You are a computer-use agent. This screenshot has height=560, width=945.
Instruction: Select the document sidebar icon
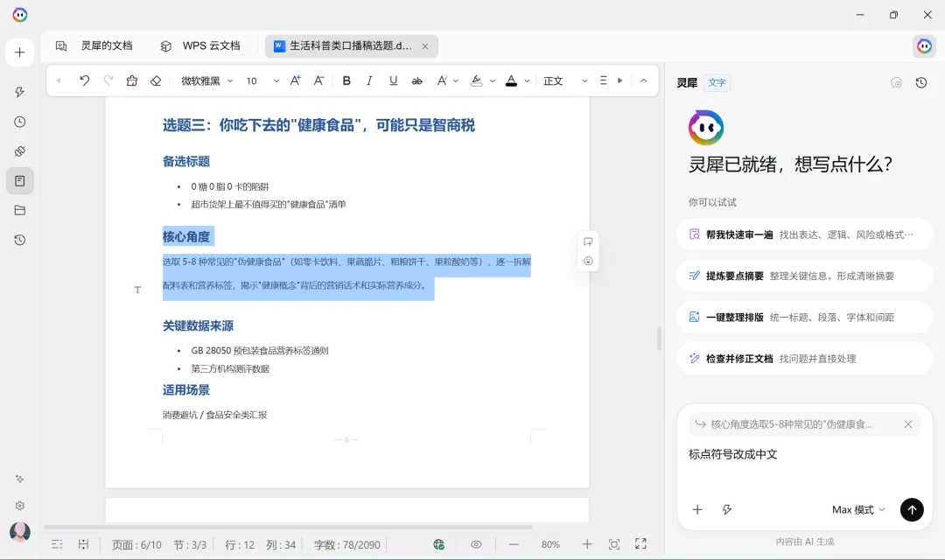pos(20,181)
